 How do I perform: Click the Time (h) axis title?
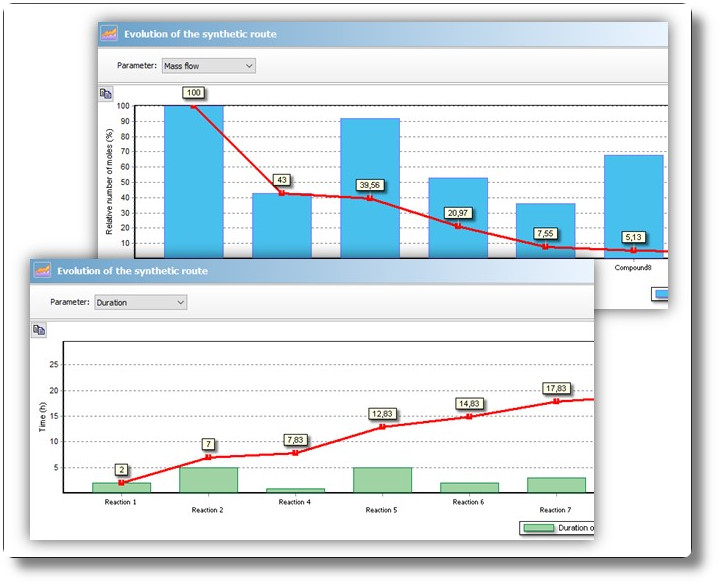click(43, 417)
